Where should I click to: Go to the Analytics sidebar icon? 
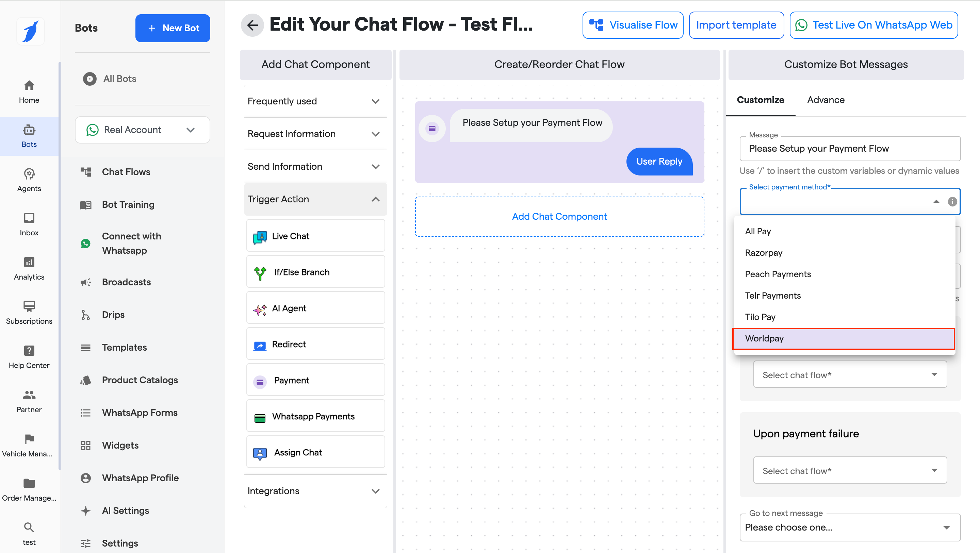click(29, 268)
